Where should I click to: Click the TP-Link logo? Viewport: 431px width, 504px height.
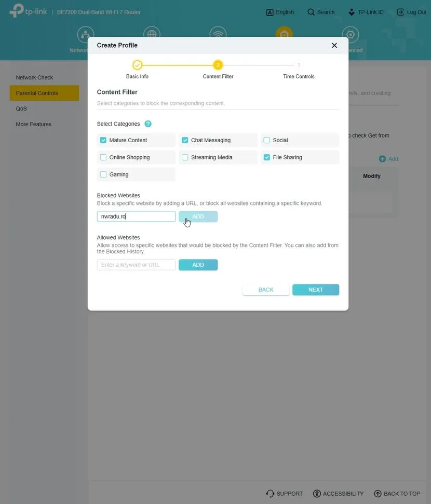pos(28,11)
